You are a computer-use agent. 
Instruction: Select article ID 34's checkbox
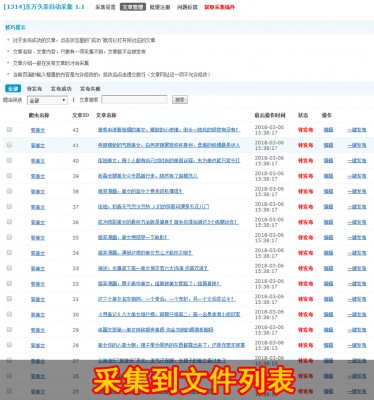coord(9,252)
